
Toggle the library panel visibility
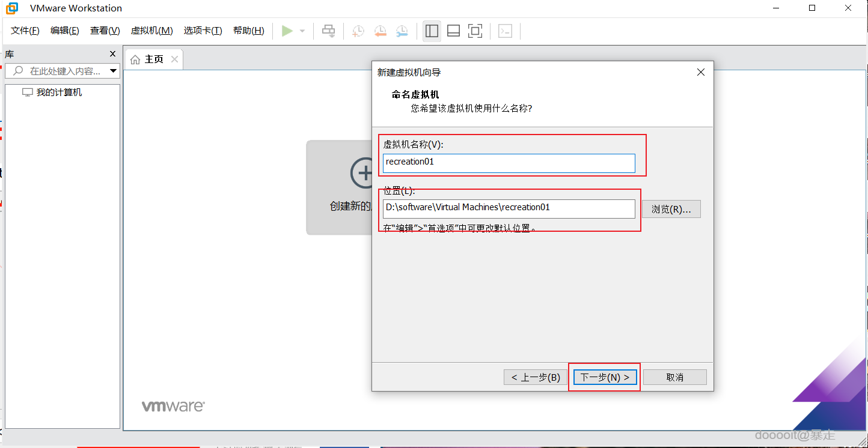click(432, 31)
